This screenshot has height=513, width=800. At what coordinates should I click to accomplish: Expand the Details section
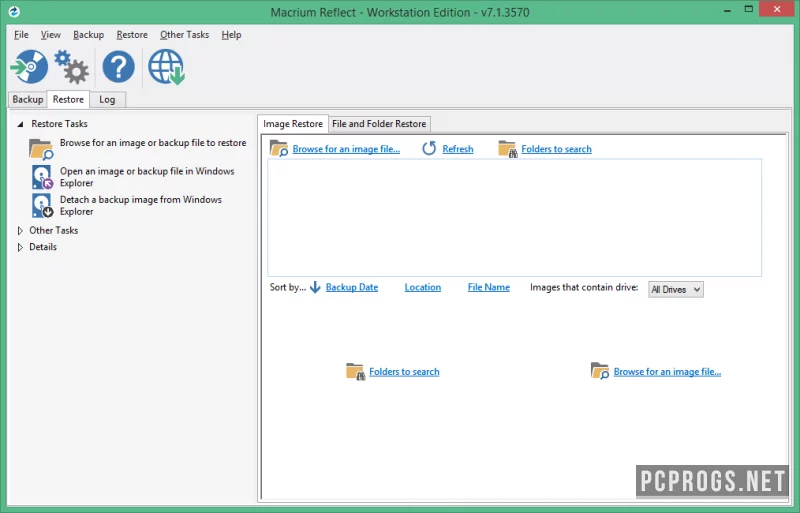20,247
